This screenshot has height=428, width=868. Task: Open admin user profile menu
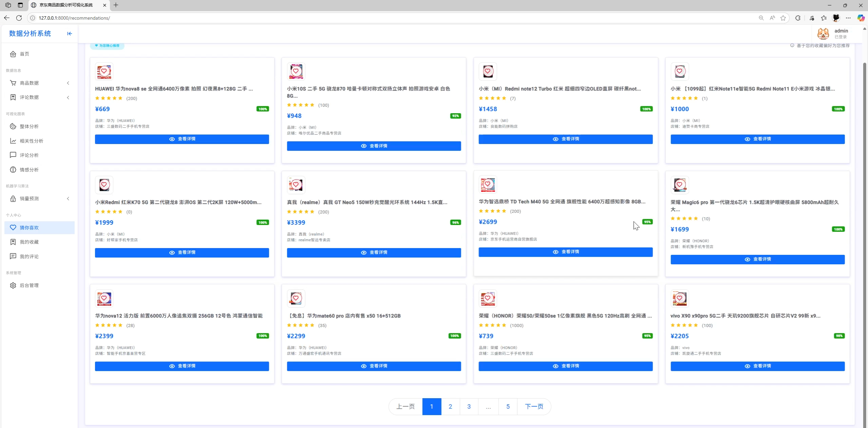pyautogui.click(x=836, y=34)
